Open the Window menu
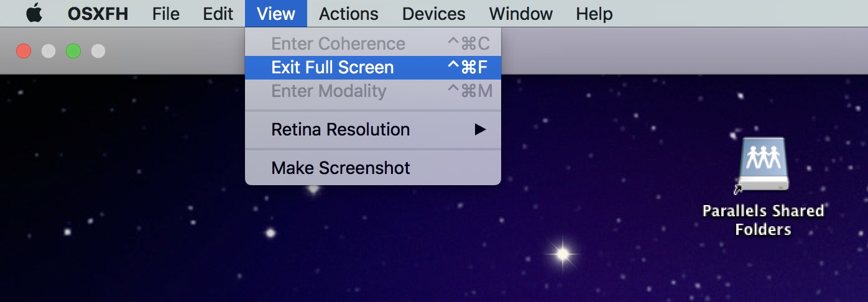This screenshot has height=302, width=868. (521, 14)
